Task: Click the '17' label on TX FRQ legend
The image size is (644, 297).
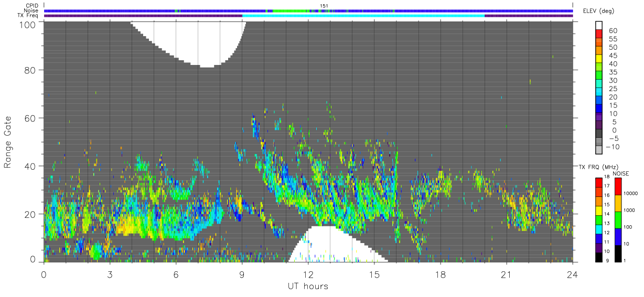Action: click(x=607, y=185)
